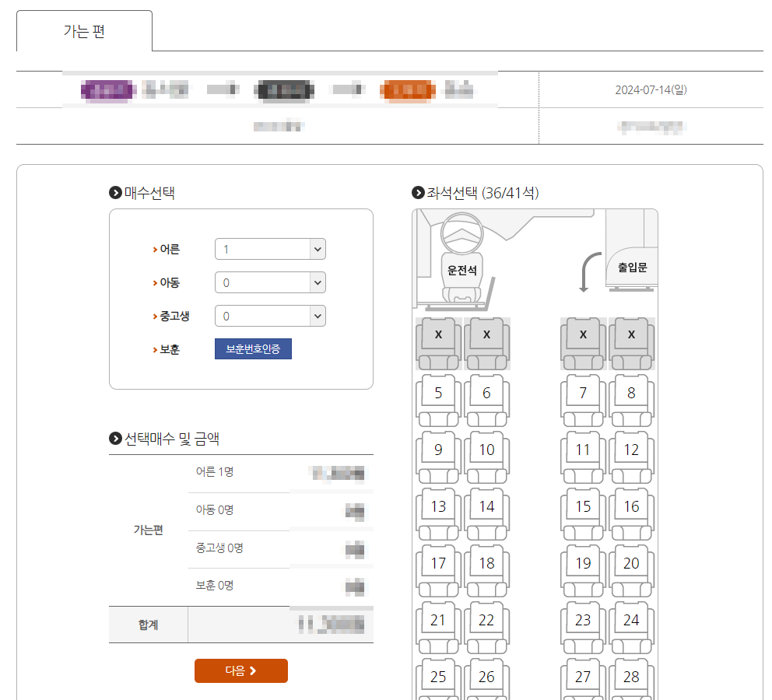Open the 중고생 passenger count dropdown
Image resolution: width=772 pixels, height=700 pixels.
point(270,316)
